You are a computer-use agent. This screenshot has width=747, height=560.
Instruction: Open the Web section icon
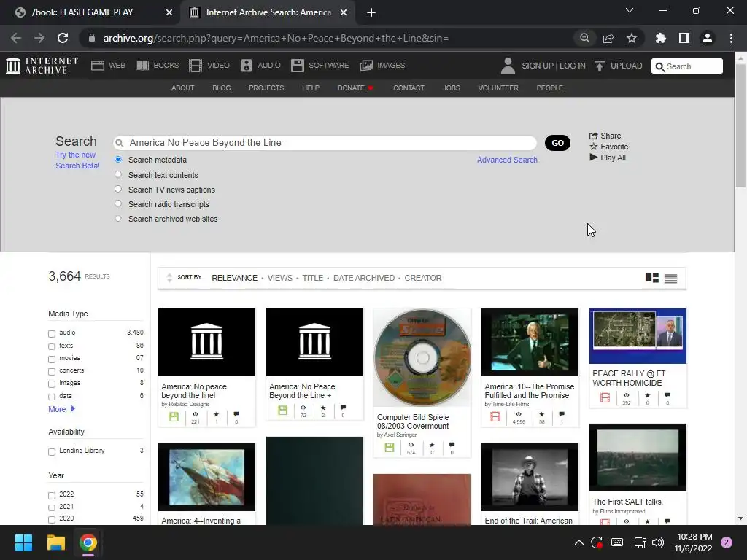coord(98,66)
